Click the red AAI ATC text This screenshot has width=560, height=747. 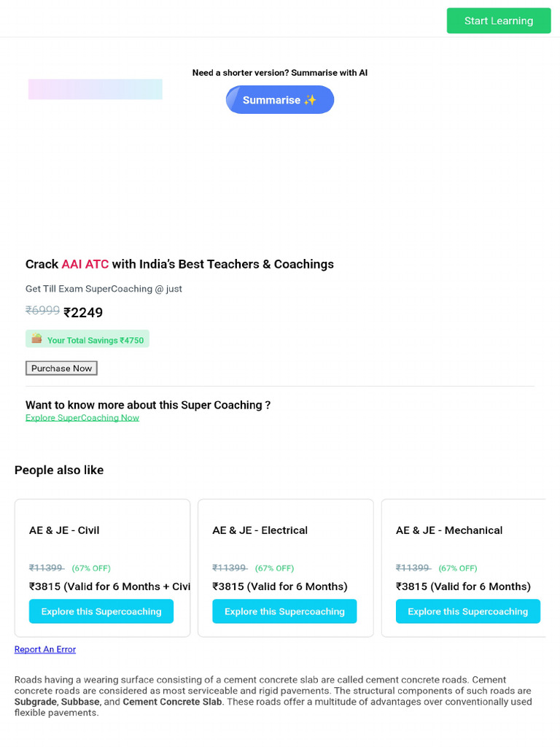(85, 264)
